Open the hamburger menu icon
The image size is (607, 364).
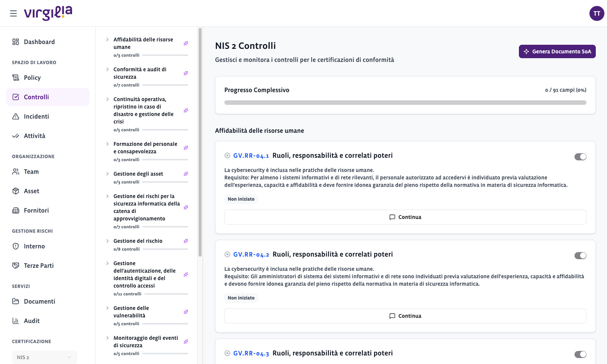point(13,13)
